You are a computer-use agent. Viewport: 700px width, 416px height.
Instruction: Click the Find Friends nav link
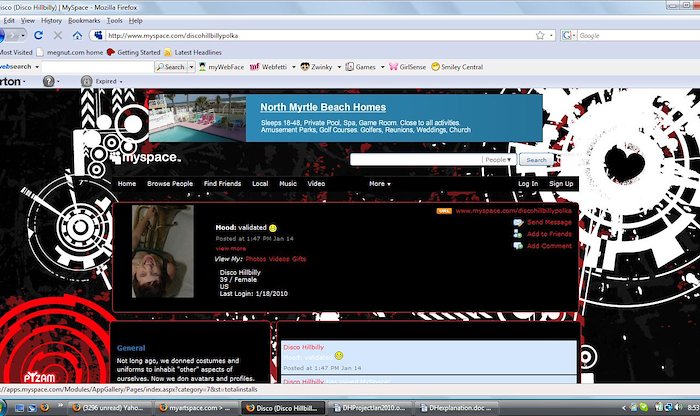[222, 183]
